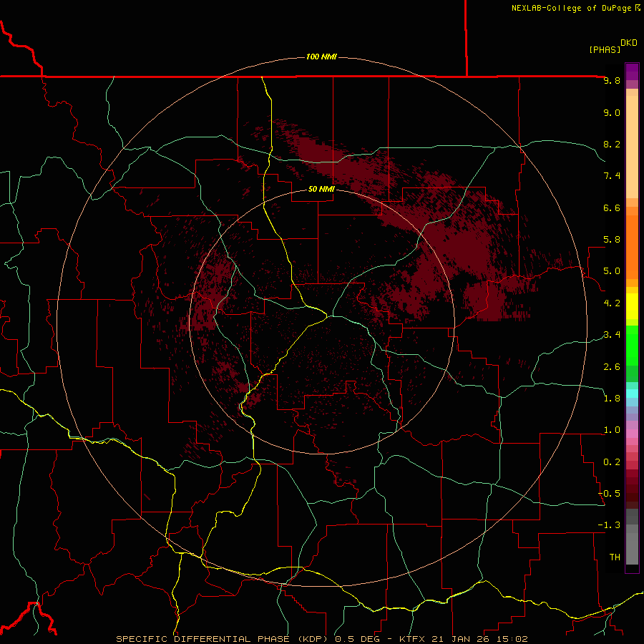The width and height of the screenshot is (644, 644).
Task: Select the bright yellow color bar segment
Action: 632,306
